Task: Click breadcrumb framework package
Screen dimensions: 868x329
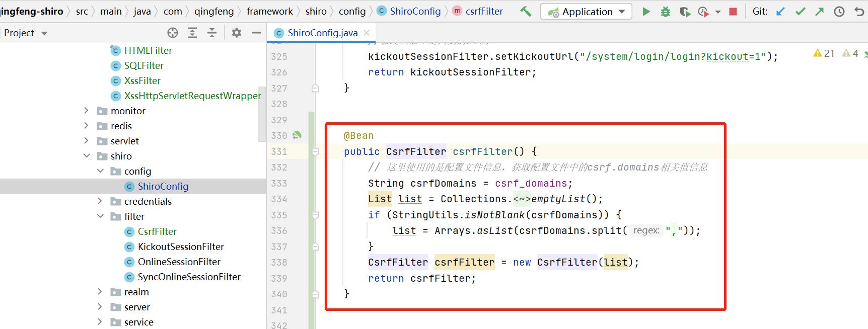Action: click(x=270, y=11)
